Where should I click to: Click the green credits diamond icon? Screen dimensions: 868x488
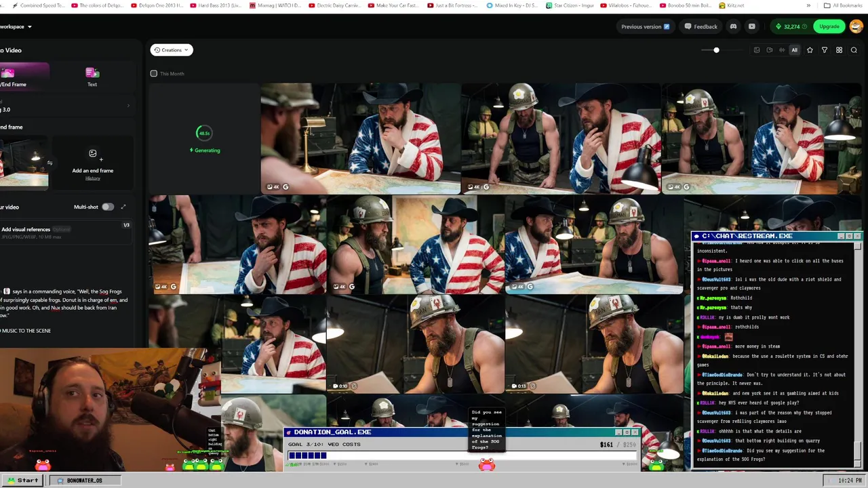pos(778,26)
